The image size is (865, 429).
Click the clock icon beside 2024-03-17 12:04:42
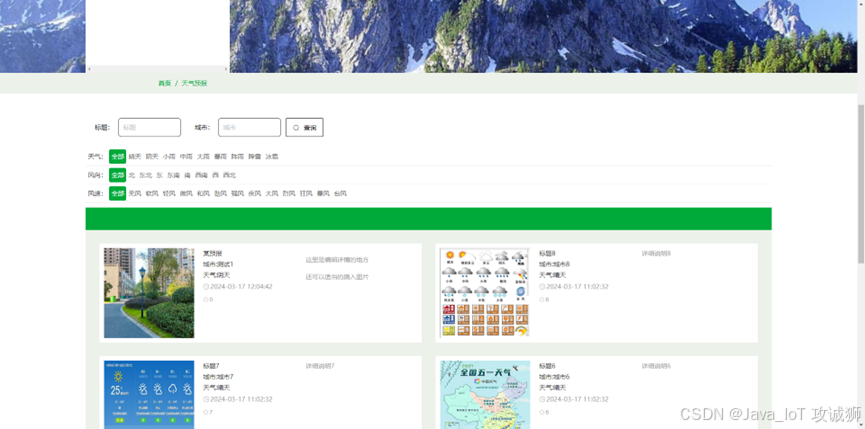click(x=206, y=287)
